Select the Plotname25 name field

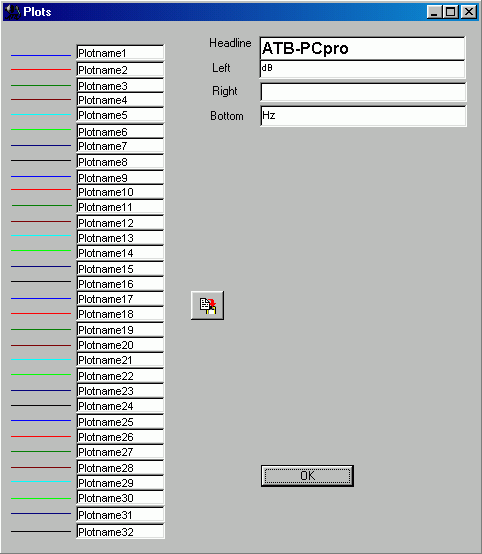coord(120,422)
